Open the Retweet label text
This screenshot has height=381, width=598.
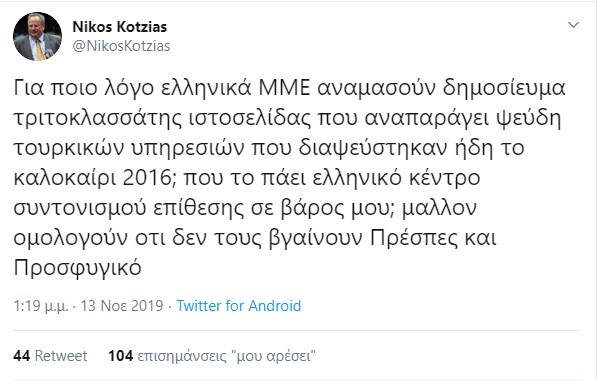(x=61, y=356)
